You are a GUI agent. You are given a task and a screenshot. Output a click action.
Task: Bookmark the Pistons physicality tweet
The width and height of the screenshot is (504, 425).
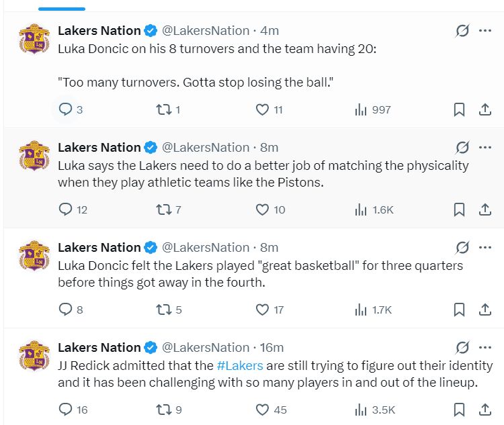459,209
